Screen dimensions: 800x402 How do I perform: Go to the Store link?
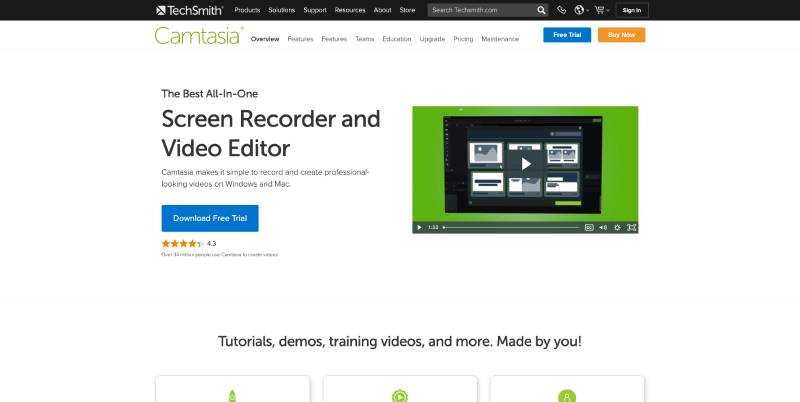pyautogui.click(x=407, y=10)
